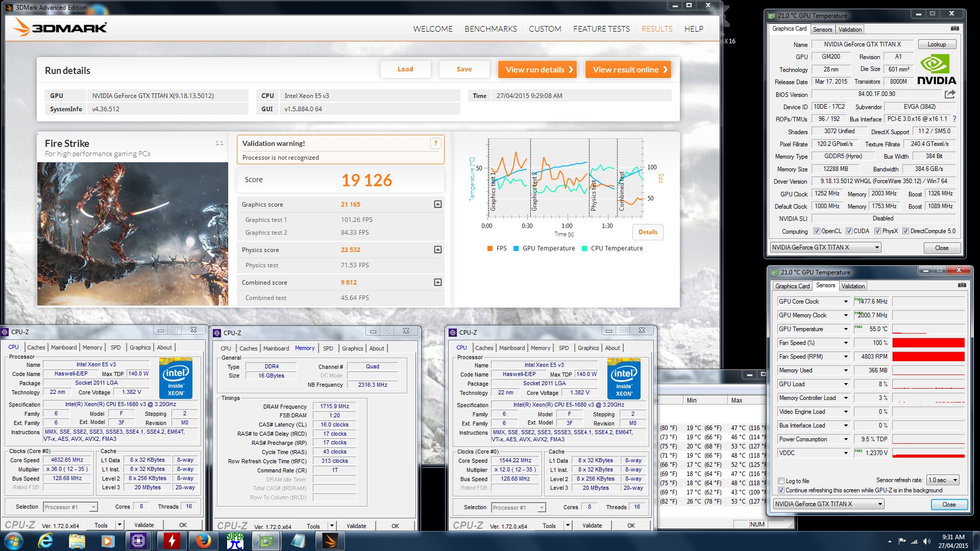Open the GPU selector dropdown in the Sensors window
980x551 pixels.
pyautogui.click(x=828, y=504)
